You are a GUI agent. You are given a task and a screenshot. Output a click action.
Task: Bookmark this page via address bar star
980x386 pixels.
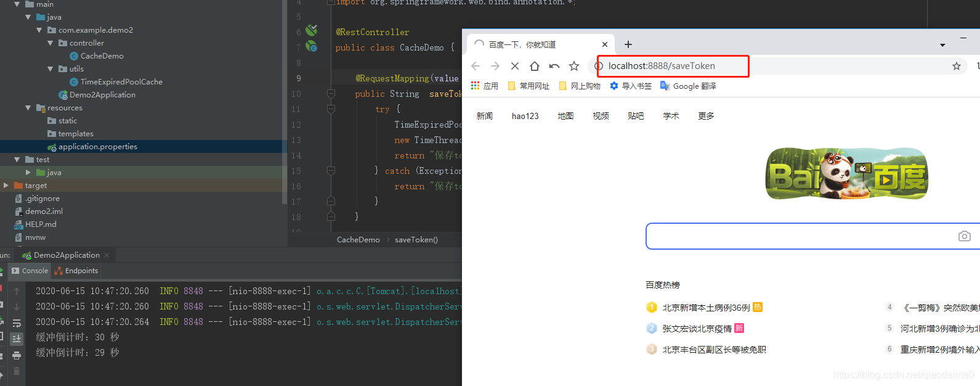957,66
